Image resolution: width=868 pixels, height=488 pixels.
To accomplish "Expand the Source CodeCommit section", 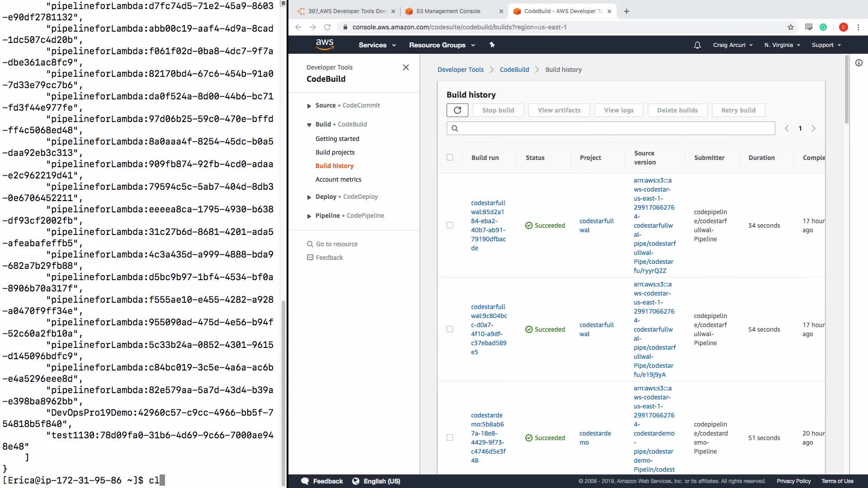I will pos(309,106).
